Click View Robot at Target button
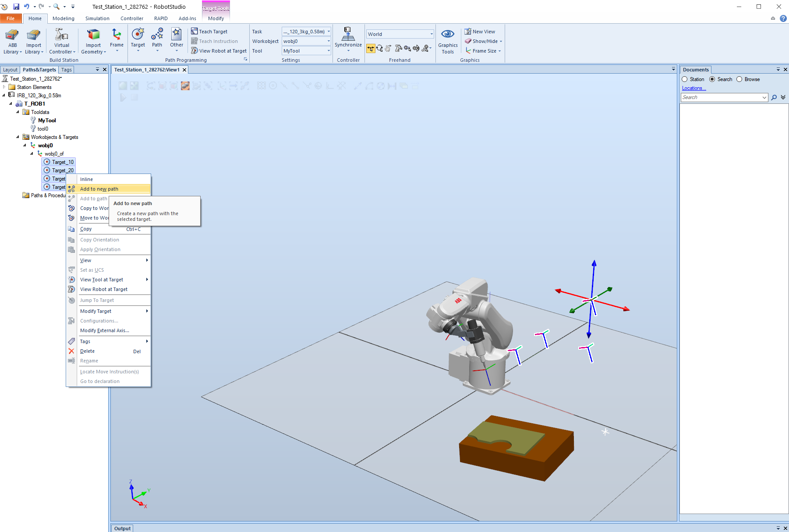789x532 pixels. pyautogui.click(x=219, y=51)
